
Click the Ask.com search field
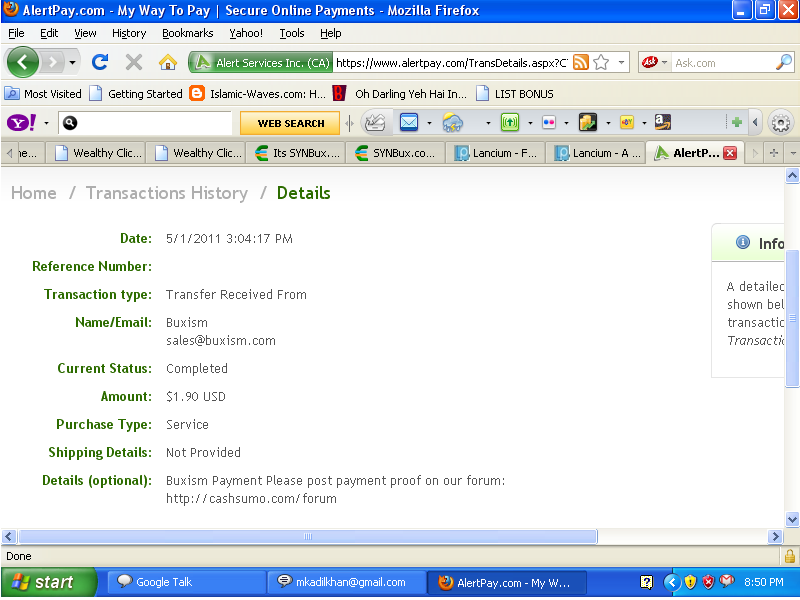point(723,63)
